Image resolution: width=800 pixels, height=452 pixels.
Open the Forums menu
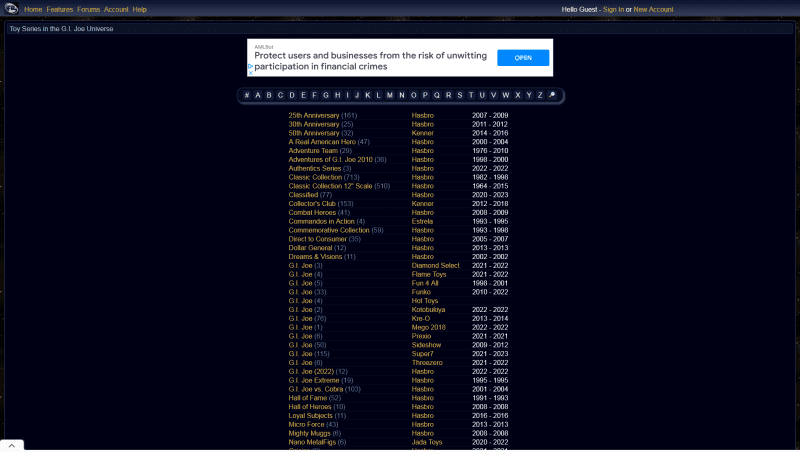coord(89,9)
